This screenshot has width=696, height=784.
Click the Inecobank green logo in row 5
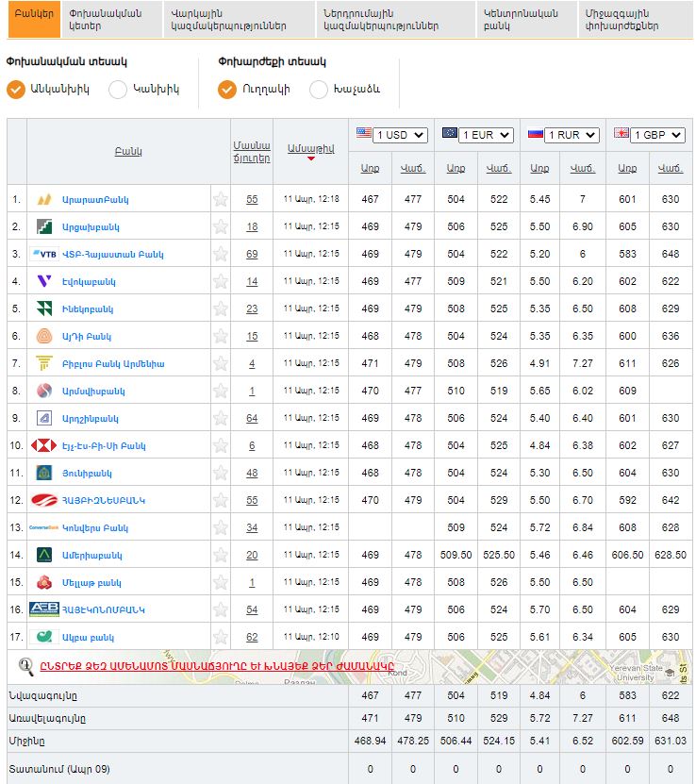(44, 309)
